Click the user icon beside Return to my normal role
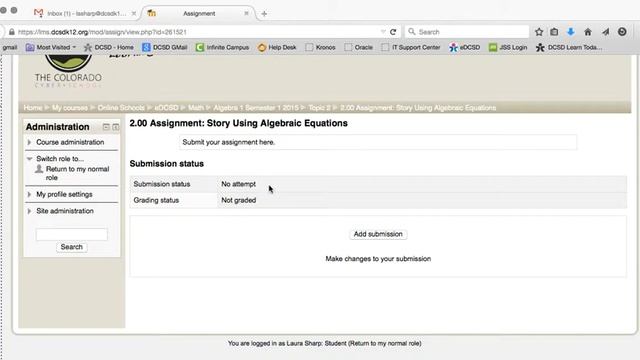Screen dimensions: 640x360 (x=39, y=169)
